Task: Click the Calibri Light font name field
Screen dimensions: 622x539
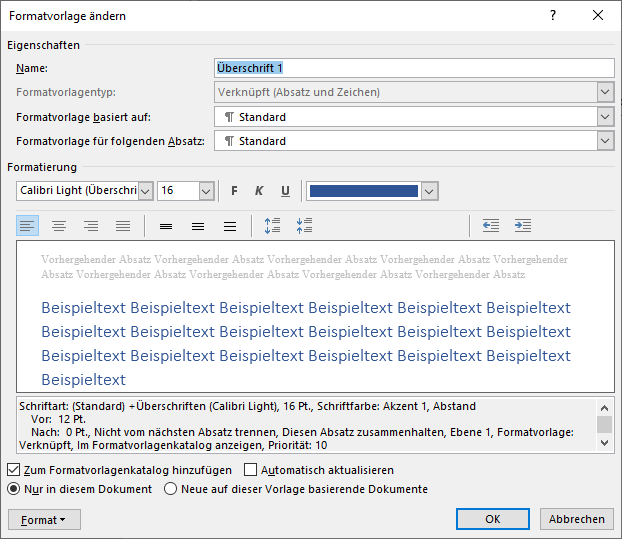Action: point(78,191)
